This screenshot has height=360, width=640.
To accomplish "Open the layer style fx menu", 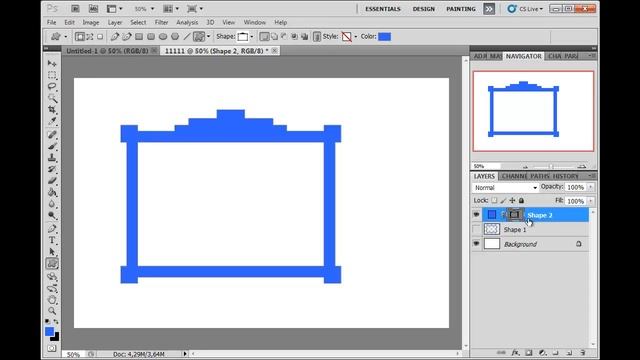I will 516,353.
